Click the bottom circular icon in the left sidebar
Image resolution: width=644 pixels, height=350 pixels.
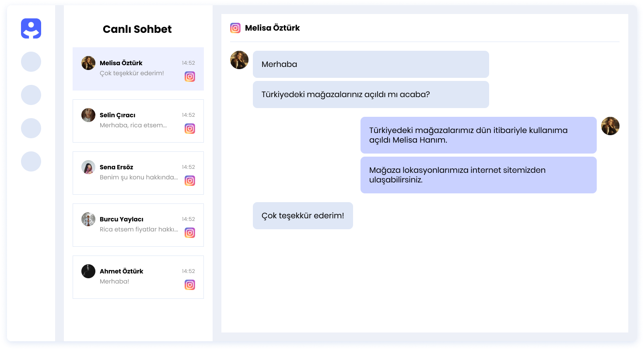[31, 161]
